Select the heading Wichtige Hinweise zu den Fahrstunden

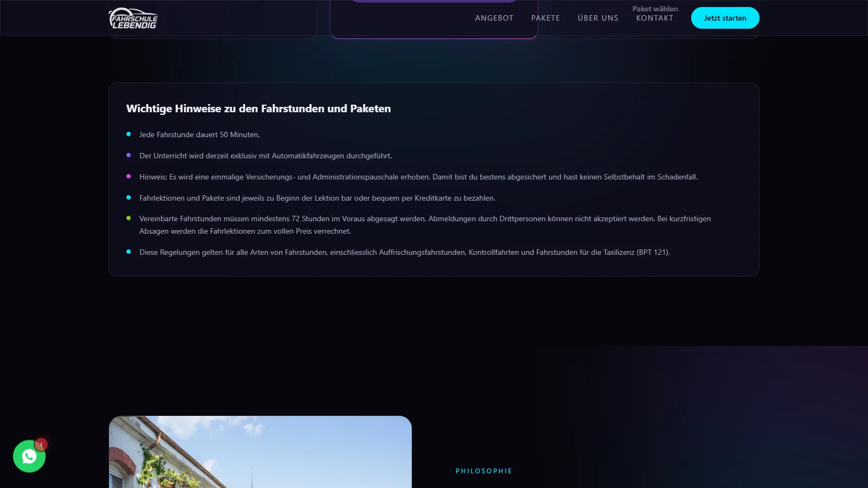tap(258, 108)
